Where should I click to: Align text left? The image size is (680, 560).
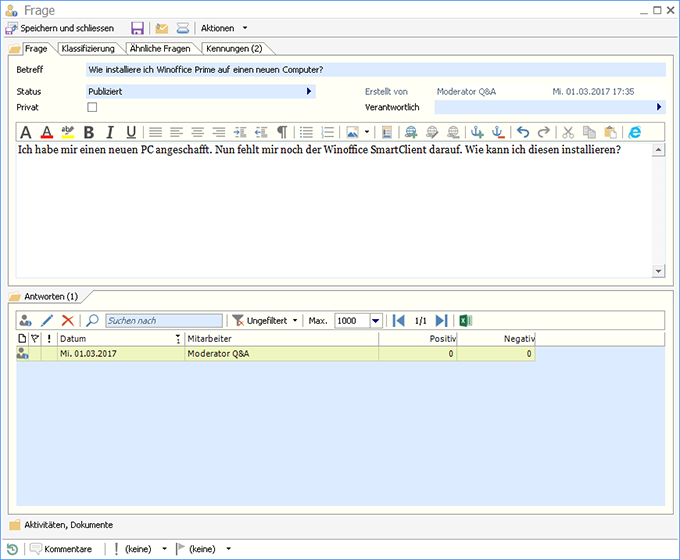(x=177, y=132)
